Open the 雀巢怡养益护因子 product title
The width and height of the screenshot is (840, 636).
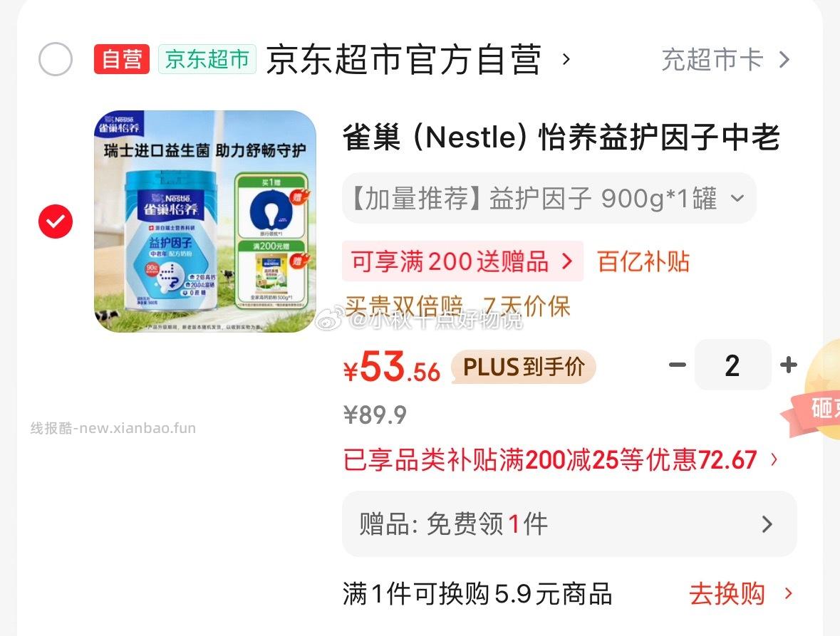(x=561, y=137)
